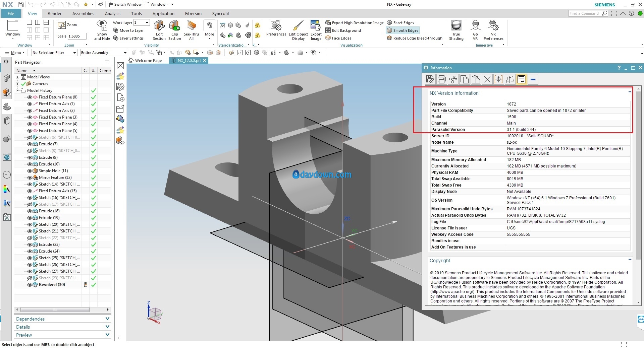Toggle visibility of Simple Hole (11)
Viewport: 644px width, 348px height.
pos(30,171)
